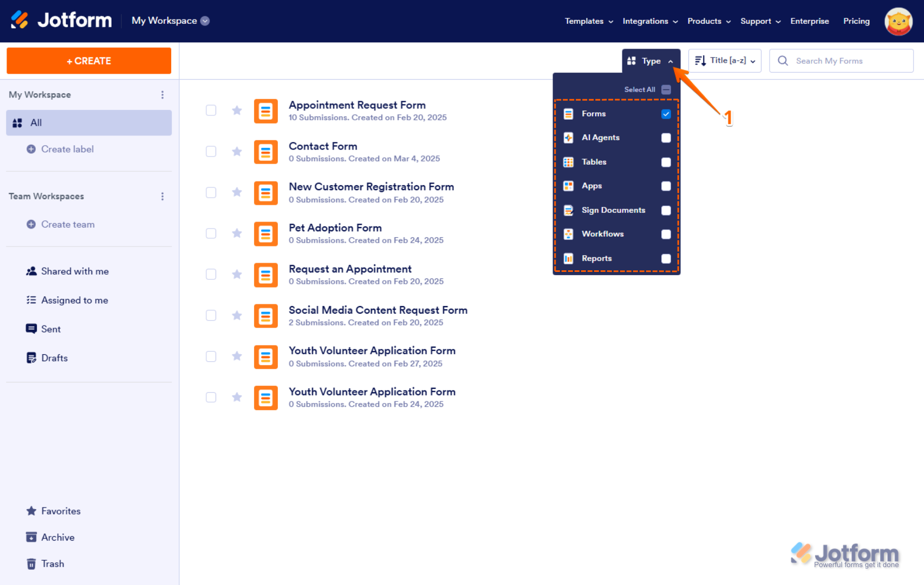Screen dimensions: 924x585
Task: Toggle Select All in the Type menu
Action: click(666, 89)
